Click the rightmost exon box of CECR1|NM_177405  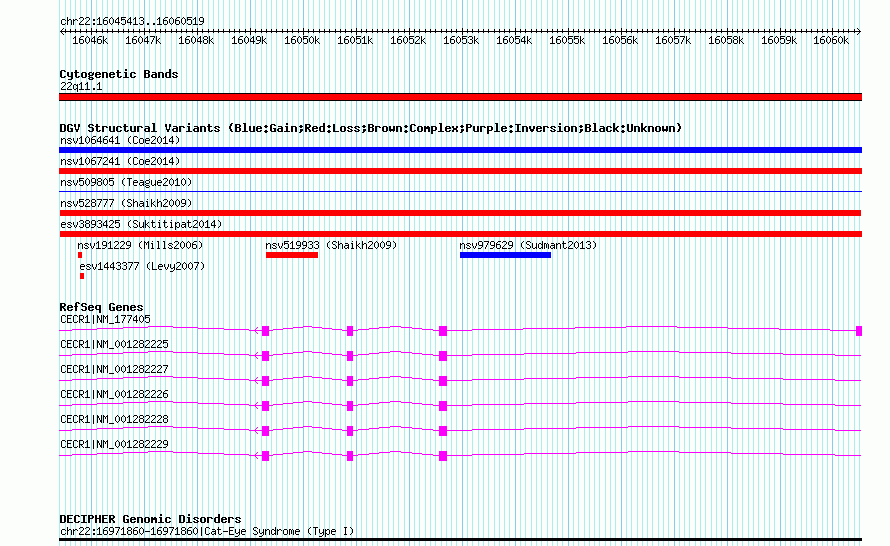tap(859, 331)
